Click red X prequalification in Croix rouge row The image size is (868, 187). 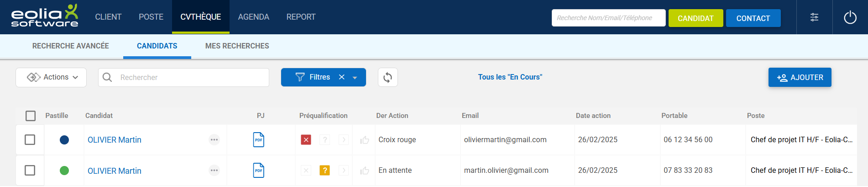tap(306, 140)
